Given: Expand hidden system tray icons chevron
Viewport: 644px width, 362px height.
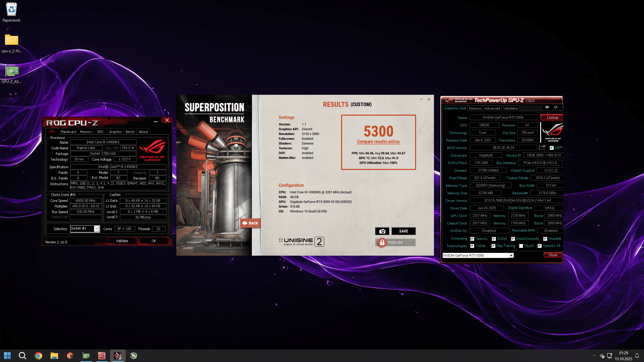Looking at the screenshot, I should 594,355.
